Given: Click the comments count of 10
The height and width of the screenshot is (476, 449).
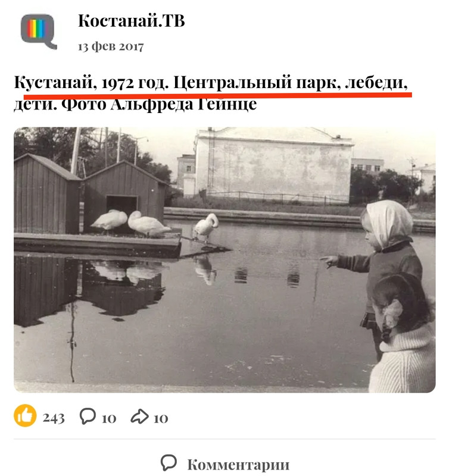Looking at the screenshot, I should pyautogui.click(x=109, y=419).
